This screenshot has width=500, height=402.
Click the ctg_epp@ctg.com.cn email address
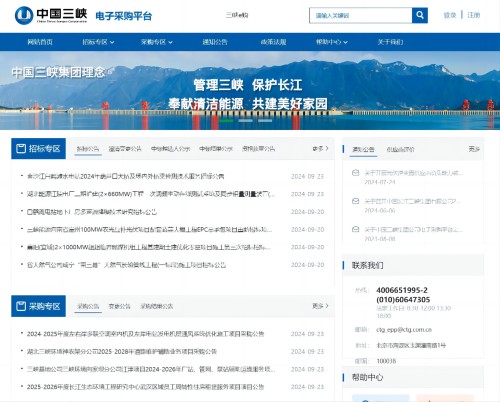coord(404,330)
